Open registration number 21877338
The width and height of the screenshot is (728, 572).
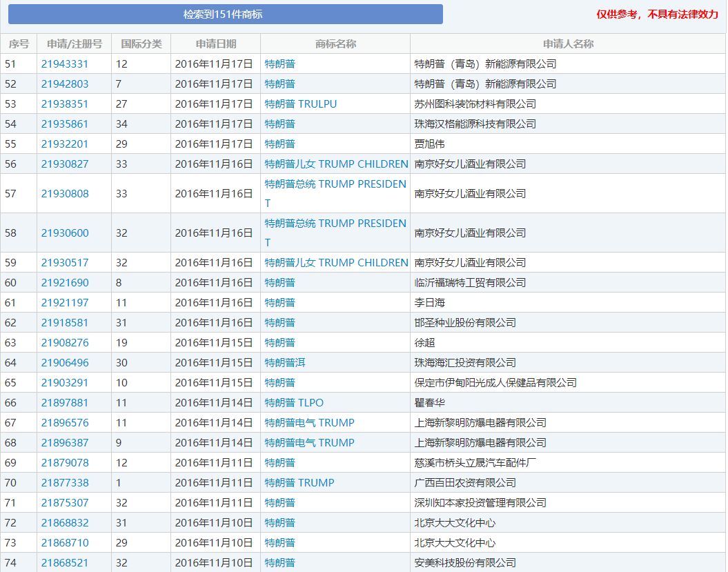pyautogui.click(x=65, y=482)
